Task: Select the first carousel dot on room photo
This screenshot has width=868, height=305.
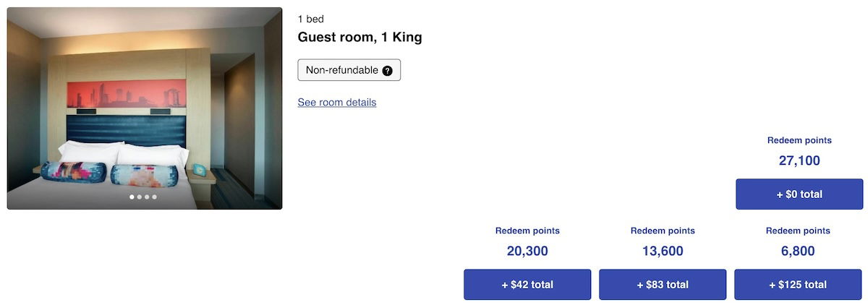Action: (x=132, y=197)
